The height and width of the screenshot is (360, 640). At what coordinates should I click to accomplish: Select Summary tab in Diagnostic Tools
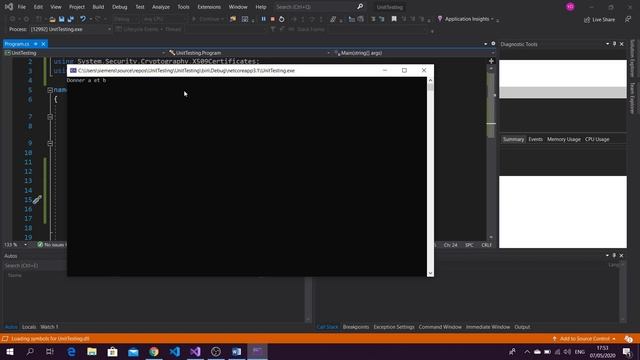click(x=513, y=139)
